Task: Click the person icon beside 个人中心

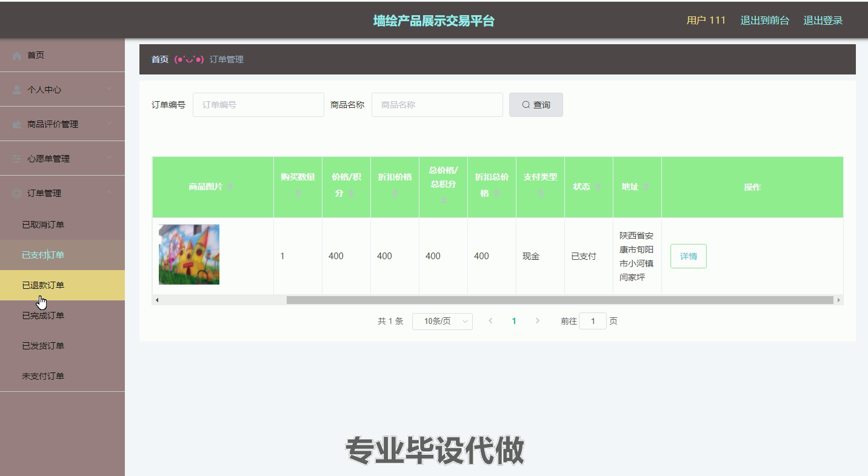Action: [x=17, y=90]
